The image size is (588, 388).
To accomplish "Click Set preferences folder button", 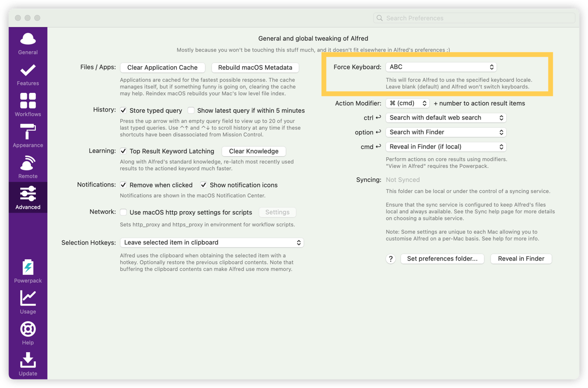I will point(443,259).
